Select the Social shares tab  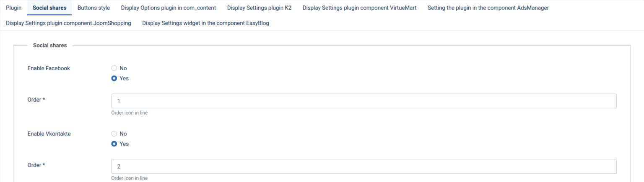(x=49, y=8)
